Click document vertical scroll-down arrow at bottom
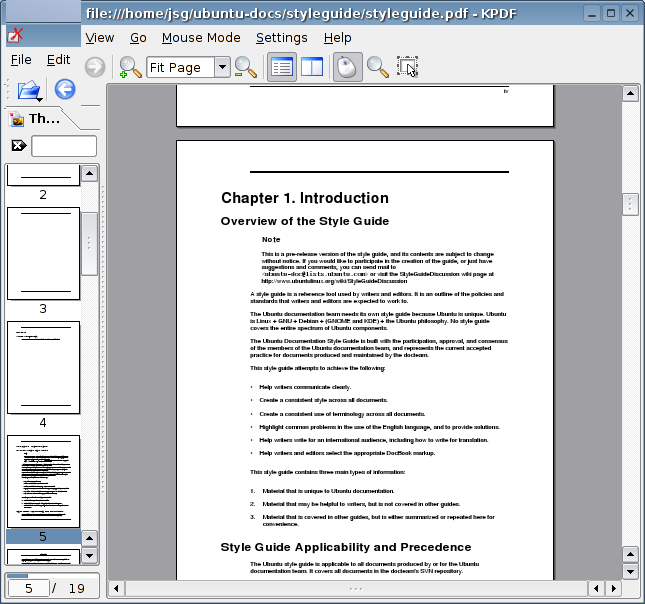This screenshot has width=645, height=604. 630,571
